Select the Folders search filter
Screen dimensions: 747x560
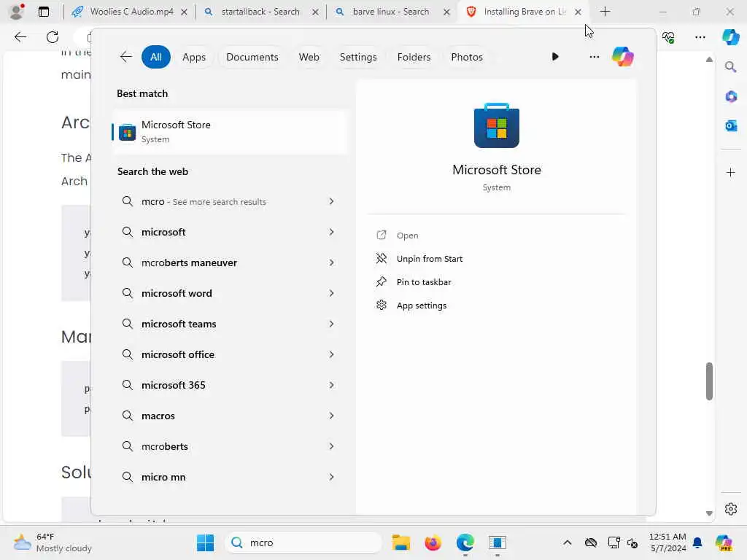coord(414,57)
